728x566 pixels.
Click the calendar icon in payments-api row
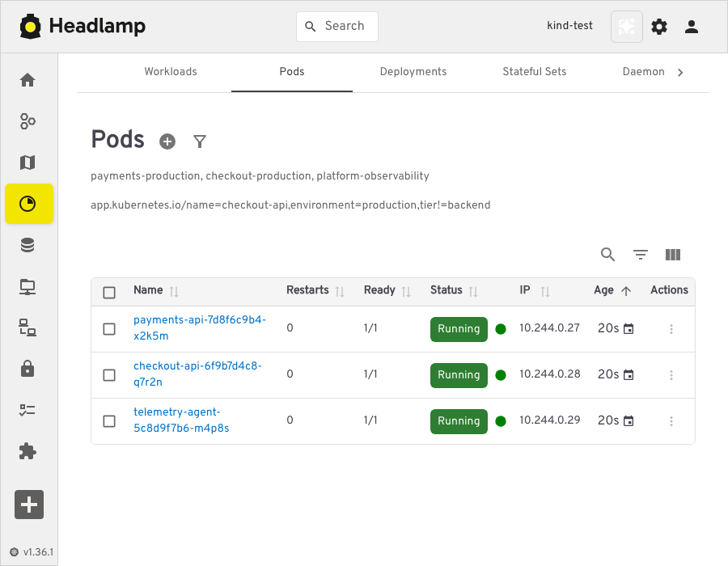(x=629, y=329)
